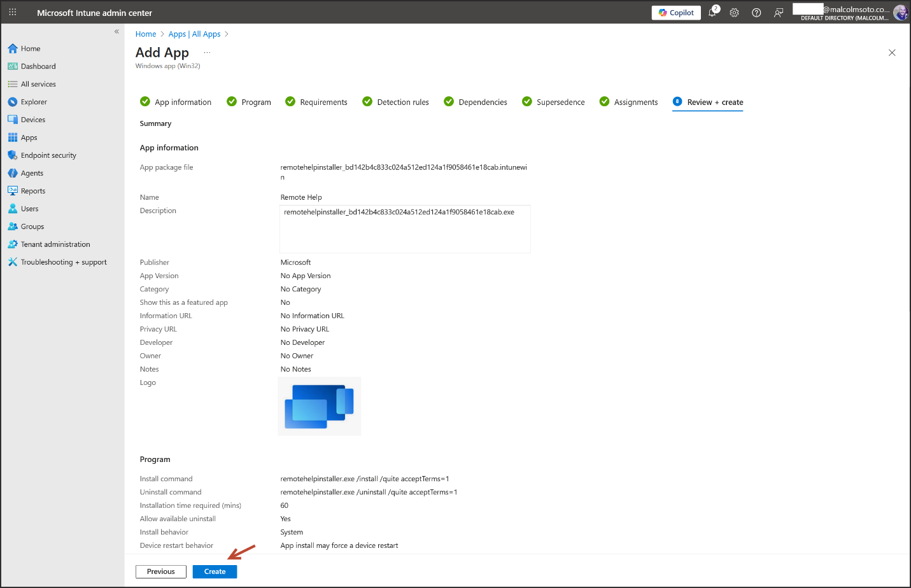
Task: Select the App information step
Action: [x=183, y=102]
